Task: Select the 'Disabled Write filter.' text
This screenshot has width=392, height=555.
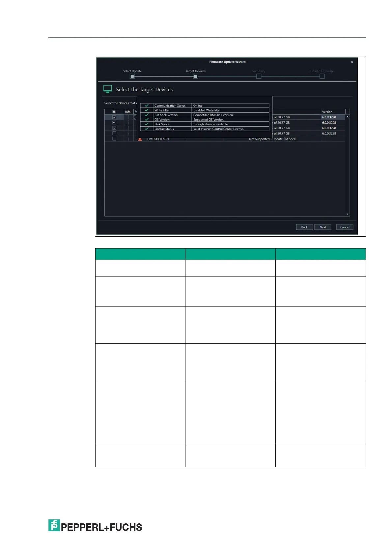Action: pyautogui.click(x=207, y=110)
